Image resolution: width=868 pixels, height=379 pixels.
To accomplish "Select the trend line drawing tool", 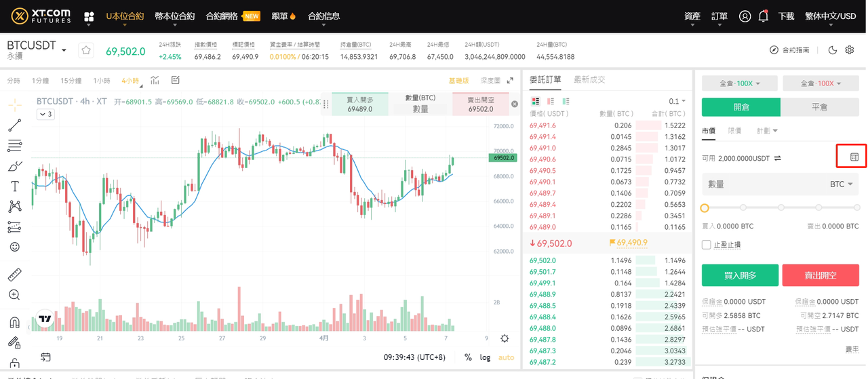I will pyautogui.click(x=14, y=125).
